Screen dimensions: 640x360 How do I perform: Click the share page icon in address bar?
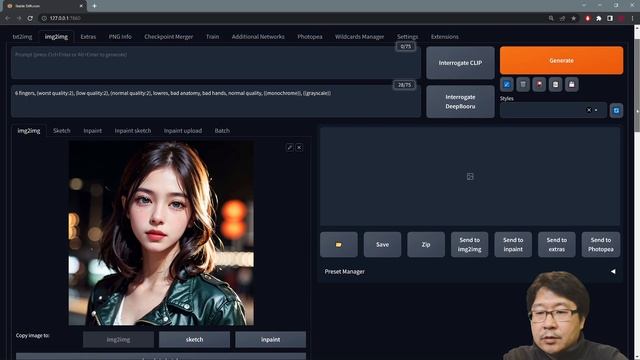point(562,18)
